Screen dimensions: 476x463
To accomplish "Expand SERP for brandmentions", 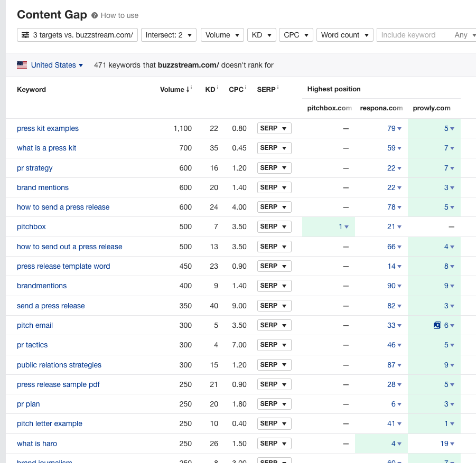I will coord(274,286).
